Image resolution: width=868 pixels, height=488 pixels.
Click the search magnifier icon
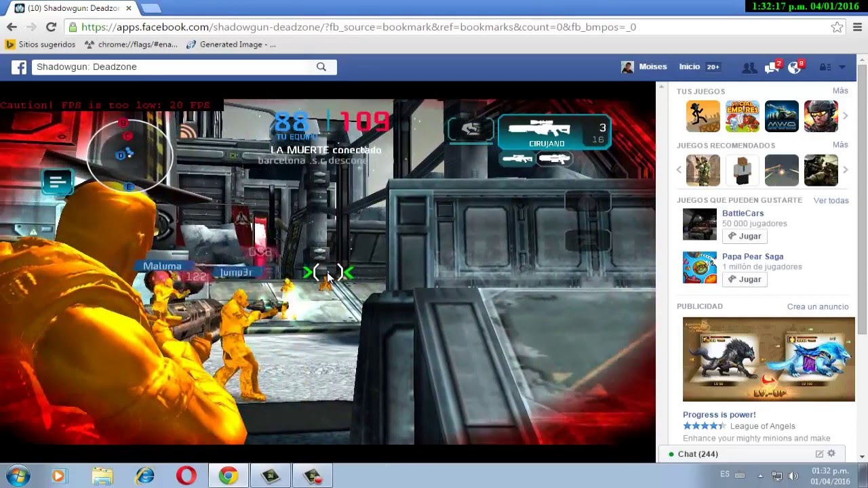click(321, 66)
